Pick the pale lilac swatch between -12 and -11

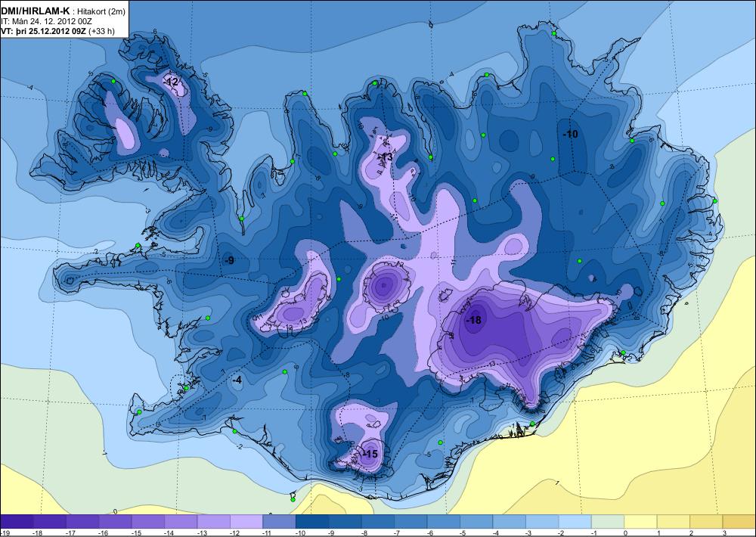point(246,521)
